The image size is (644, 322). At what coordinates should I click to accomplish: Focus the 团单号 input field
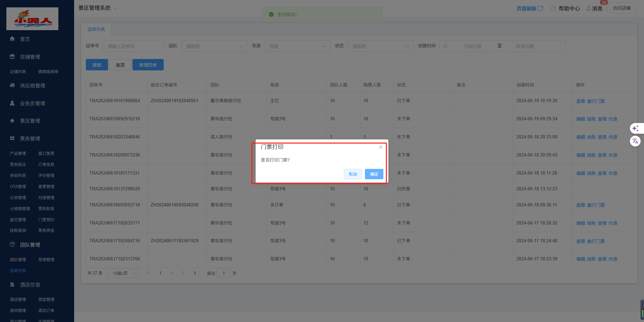point(133,46)
